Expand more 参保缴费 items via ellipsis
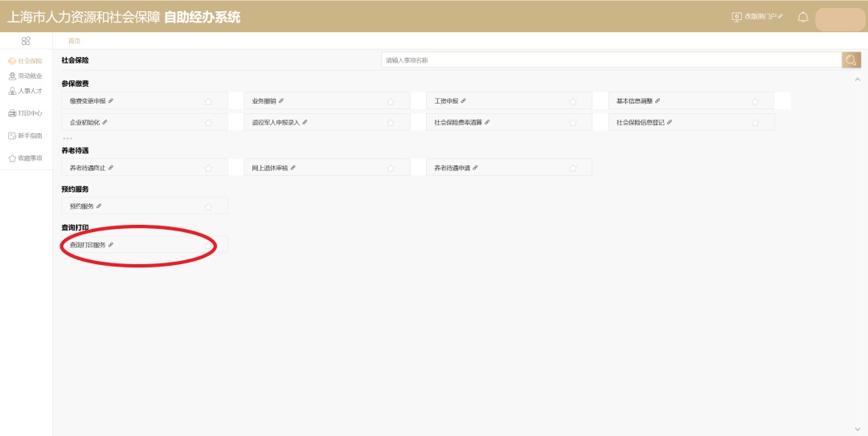Viewport: 868px width, 436px height. [68, 138]
